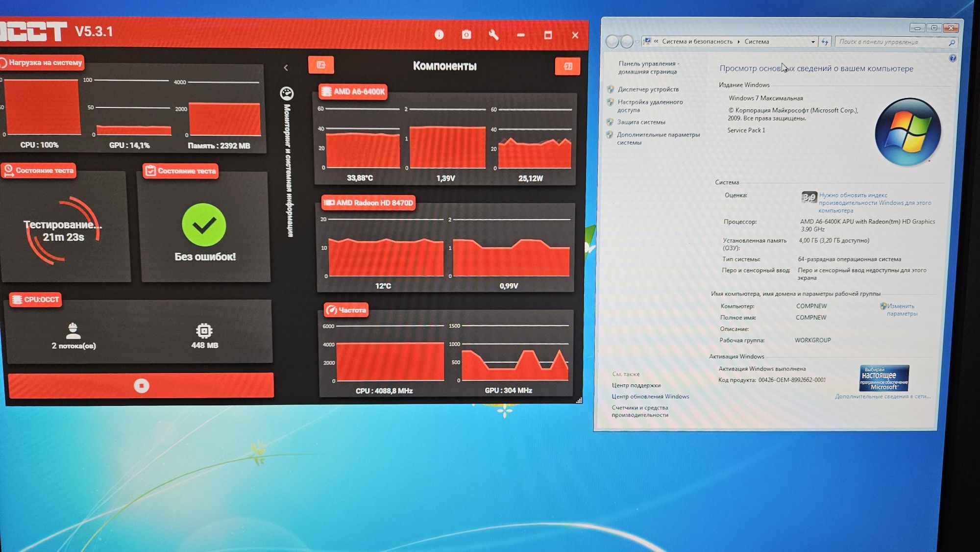Image resolution: width=980 pixels, height=552 pixels.
Task: Take a screenshot with OCCT camera icon
Action: [466, 34]
